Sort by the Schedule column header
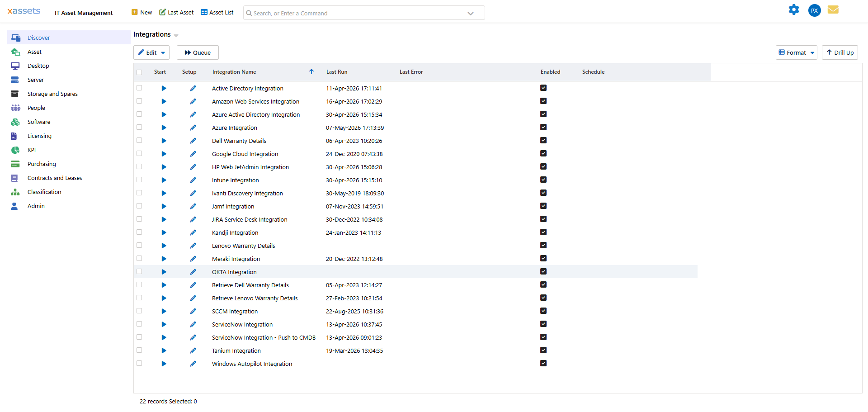This screenshot has width=868, height=412. pyautogui.click(x=593, y=71)
